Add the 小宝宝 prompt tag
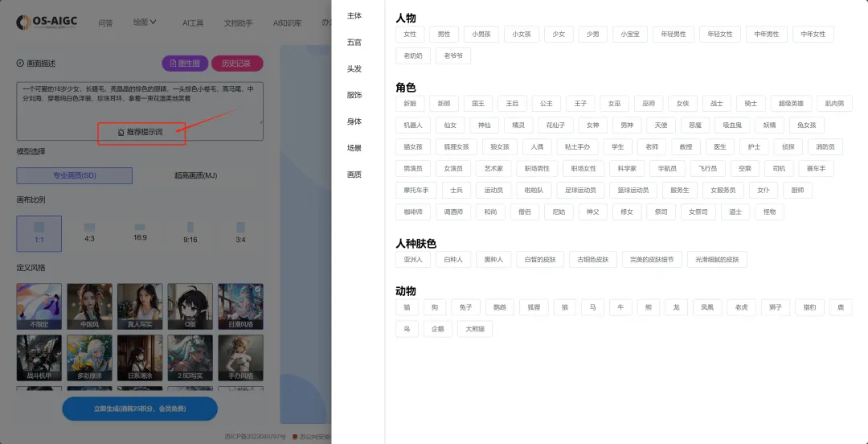 (x=630, y=34)
